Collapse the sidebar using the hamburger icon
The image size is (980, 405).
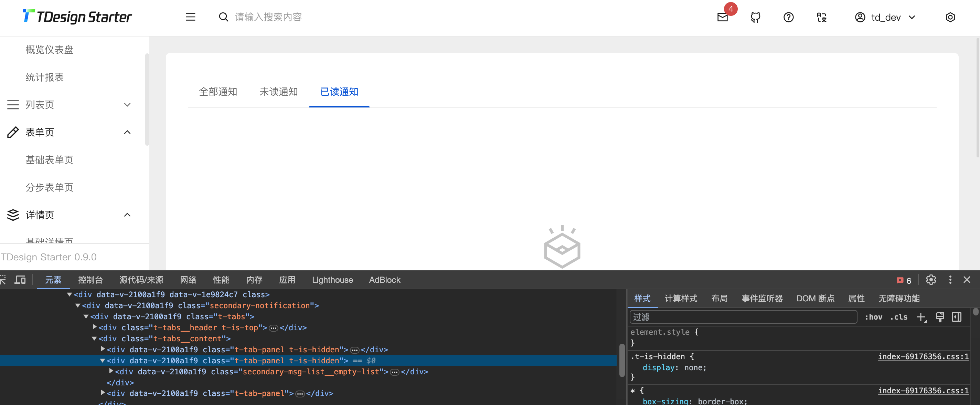pyautogui.click(x=190, y=17)
